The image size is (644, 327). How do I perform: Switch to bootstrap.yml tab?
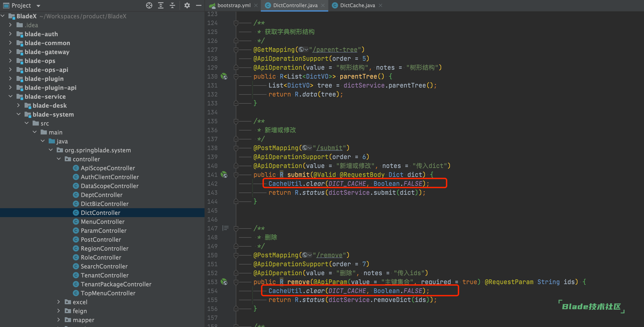[x=234, y=5]
